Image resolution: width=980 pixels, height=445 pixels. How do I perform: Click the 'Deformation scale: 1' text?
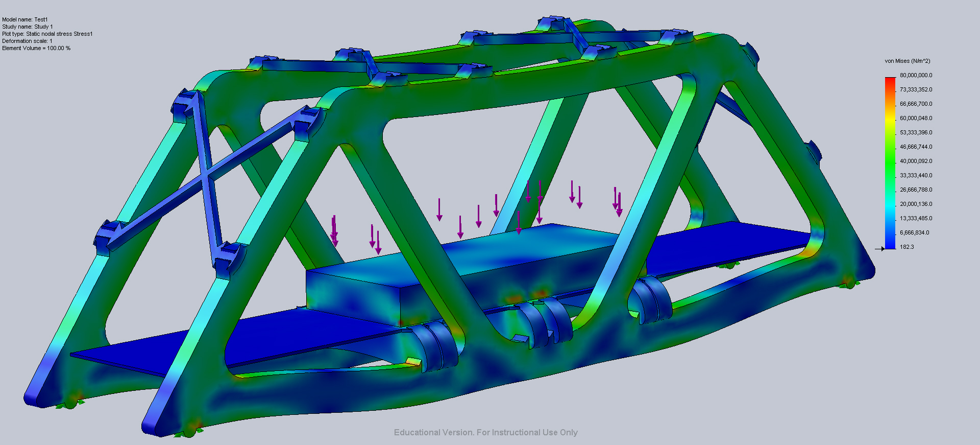tap(27, 41)
